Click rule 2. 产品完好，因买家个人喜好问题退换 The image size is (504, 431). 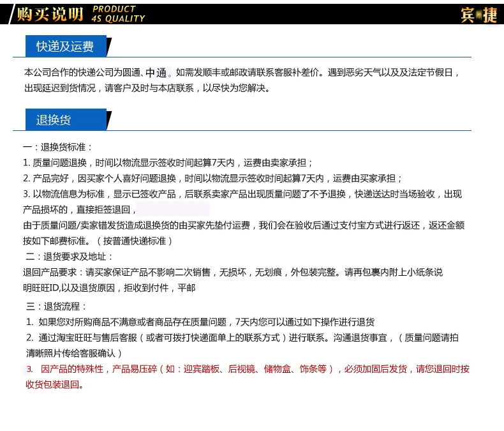212,178
